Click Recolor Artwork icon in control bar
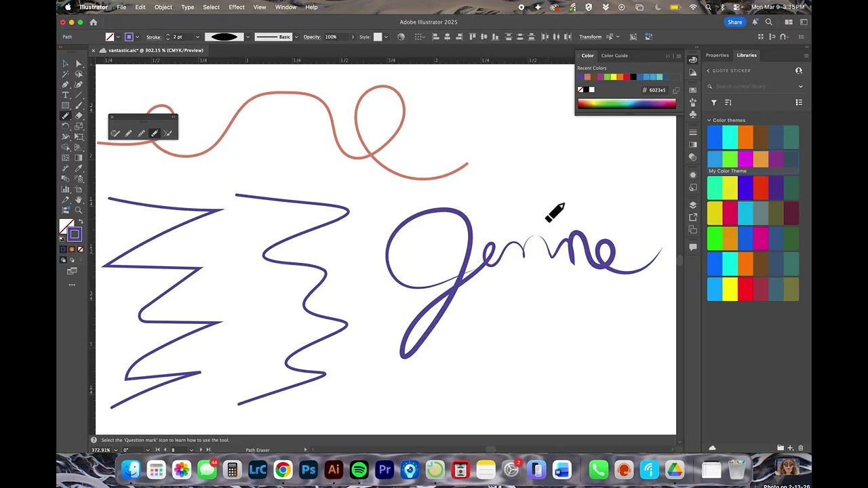 pyautogui.click(x=401, y=37)
